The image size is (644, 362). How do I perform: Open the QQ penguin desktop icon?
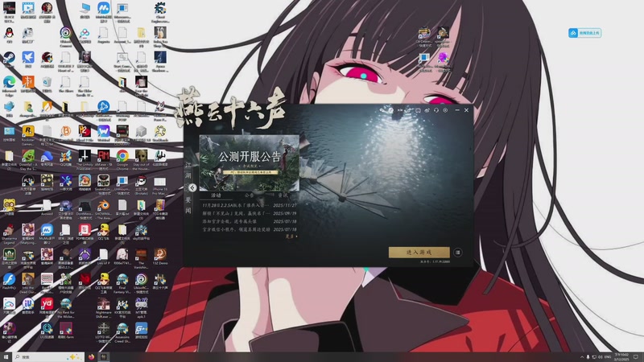pyautogui.click(x=9, y=35)
